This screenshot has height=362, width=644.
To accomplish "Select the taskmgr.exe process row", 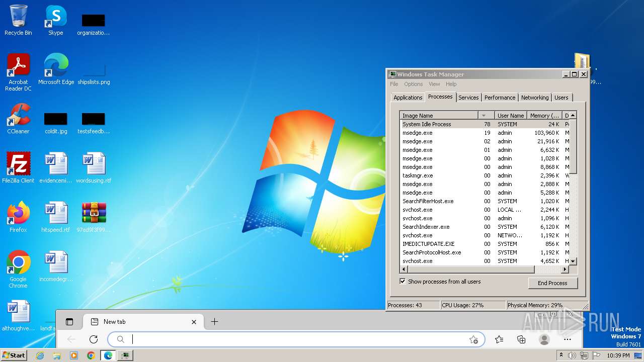I will [485, 175].
